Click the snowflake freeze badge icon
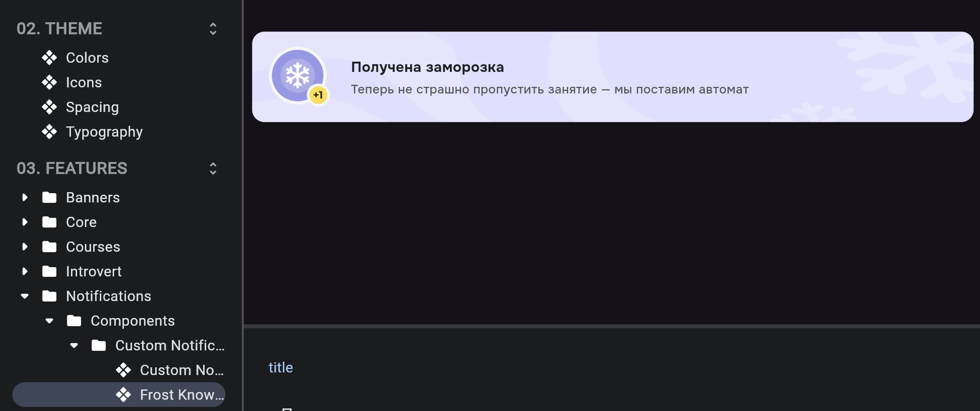This screenshot has height=411, width=980. pos(298,76)
